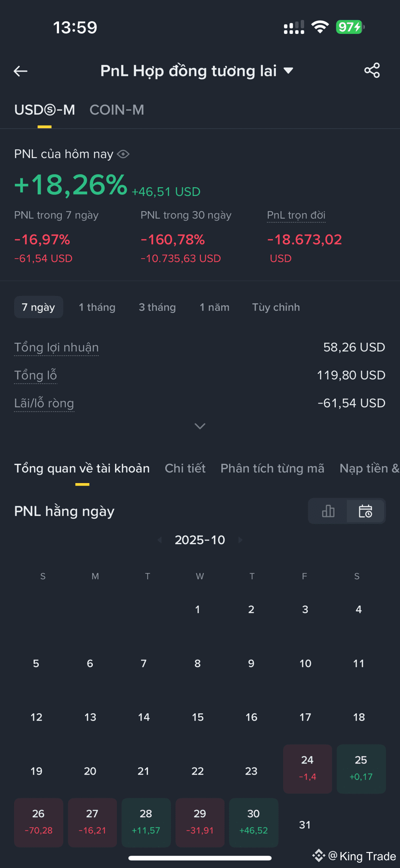Expand profit summary chevron
The height and width of the screenshot is (868, 400).
(x=200, y=426)
